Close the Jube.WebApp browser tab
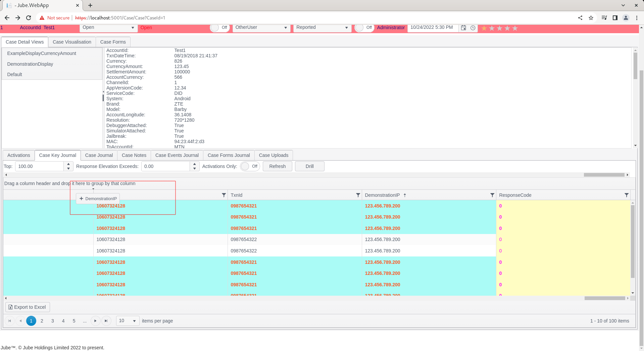The height and width of the screenshot is (351, 644). click(78, 5)
